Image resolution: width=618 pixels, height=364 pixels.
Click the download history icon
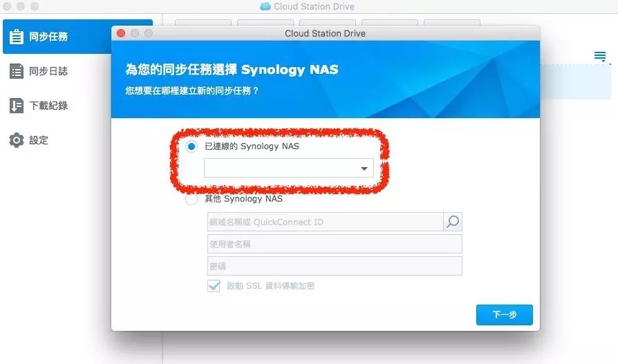[17, 106]
